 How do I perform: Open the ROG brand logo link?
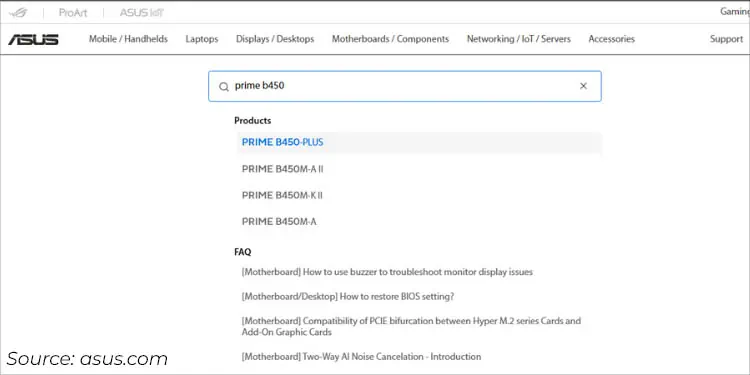(x=18, y=12)
